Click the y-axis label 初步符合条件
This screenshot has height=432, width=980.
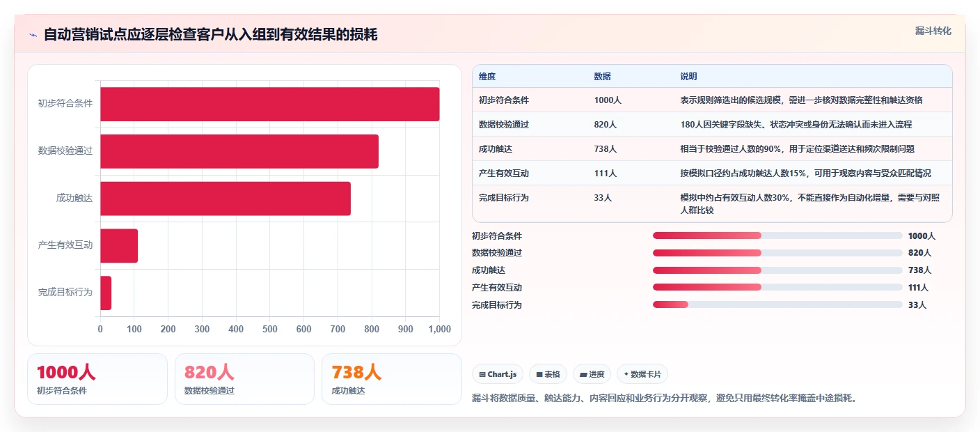pyautogui.click(x=65, y=104)
